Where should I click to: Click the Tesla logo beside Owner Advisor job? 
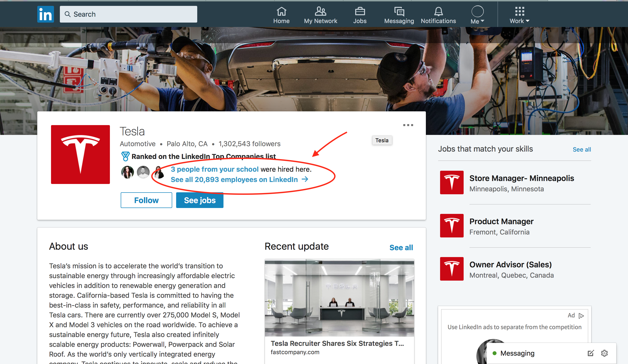[x=452, y=269]
